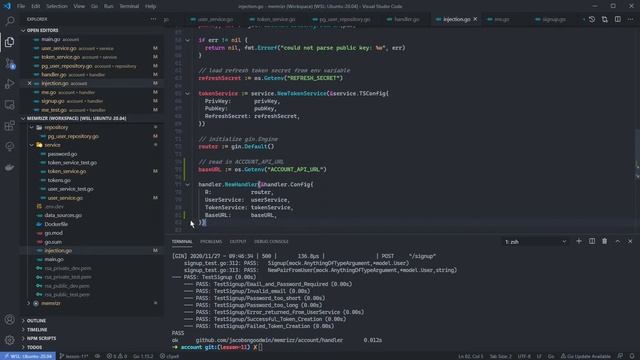Close the injection.go editor tab

(x=475, y=19)
